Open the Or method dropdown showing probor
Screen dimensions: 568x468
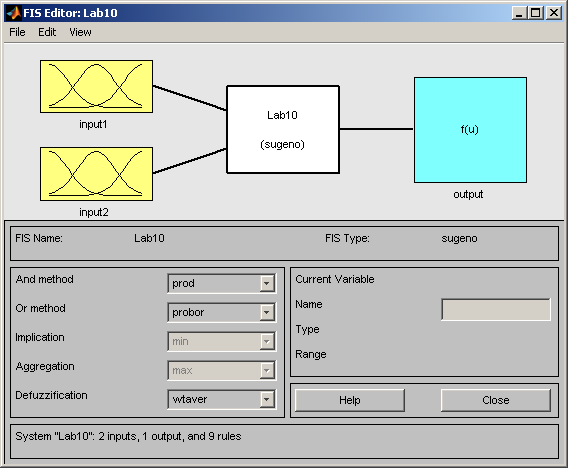pyautogui.click(x=222, y=312)
